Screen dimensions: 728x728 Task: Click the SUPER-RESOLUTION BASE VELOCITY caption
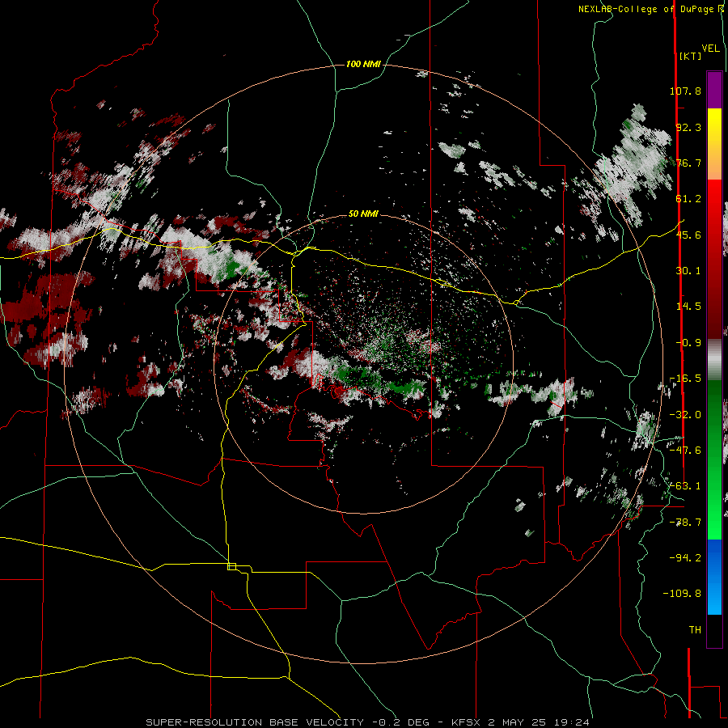tap(255, 722)
